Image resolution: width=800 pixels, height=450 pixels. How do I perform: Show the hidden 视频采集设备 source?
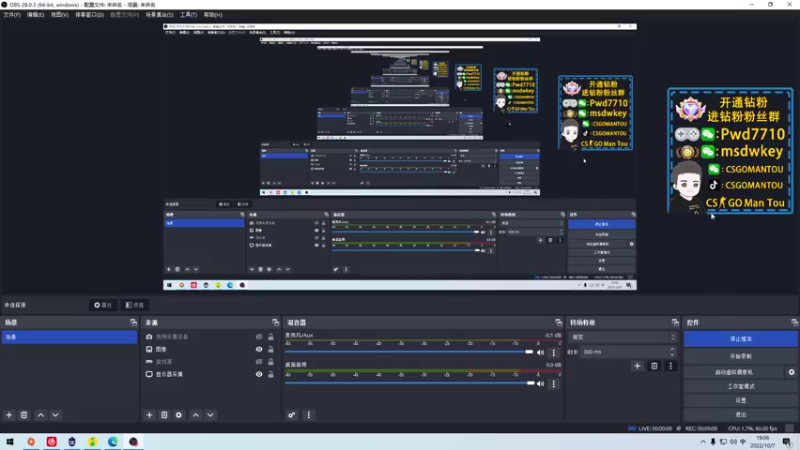click(x=259, y=337)
